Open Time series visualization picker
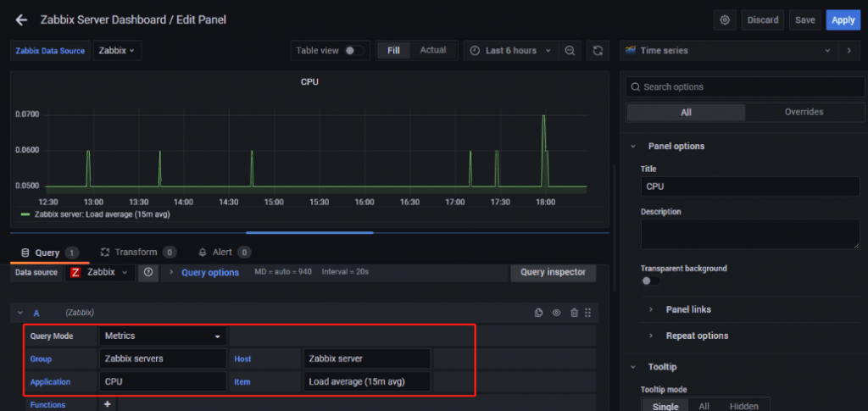The height and width of the screenshot is (411, 868). [x=728, y=50]
